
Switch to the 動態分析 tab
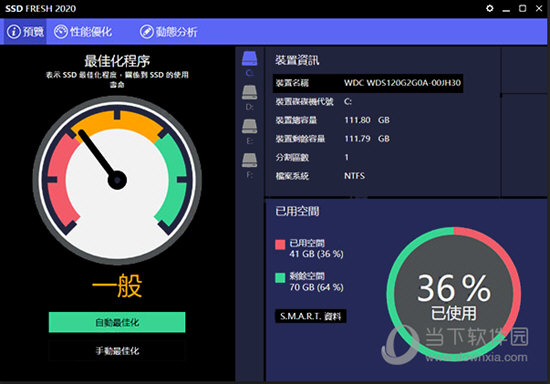169,32
